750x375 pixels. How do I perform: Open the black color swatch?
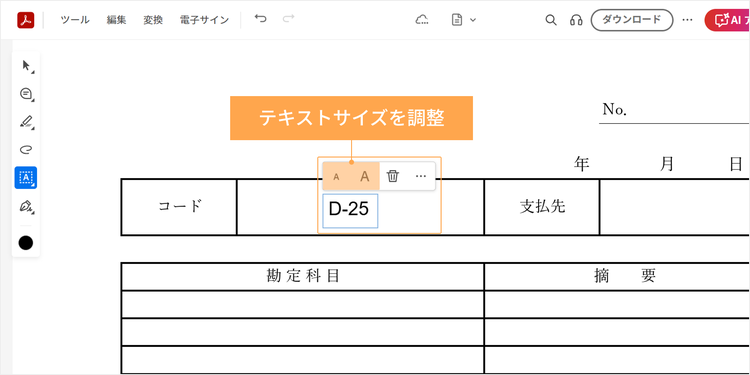26,243
